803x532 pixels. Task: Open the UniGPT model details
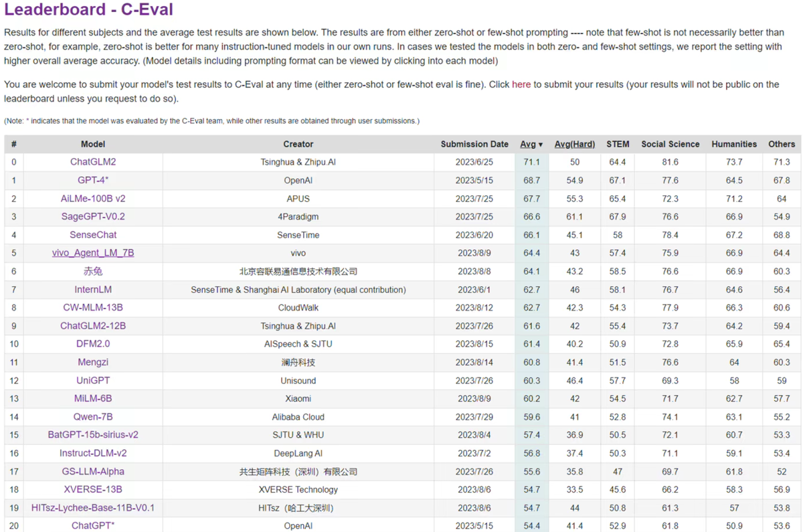tap(93, 380)
